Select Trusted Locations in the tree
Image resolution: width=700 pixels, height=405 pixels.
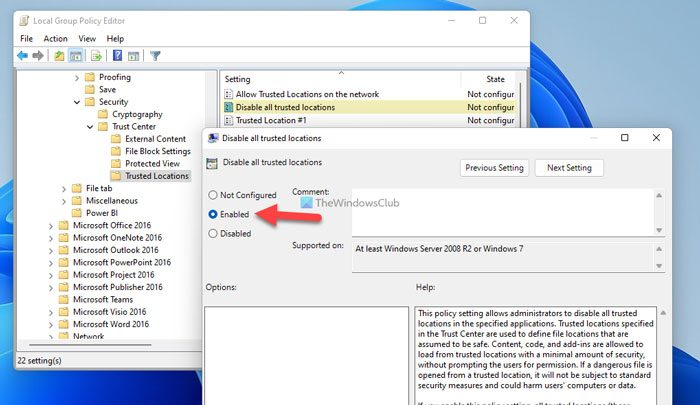(157, 176)
